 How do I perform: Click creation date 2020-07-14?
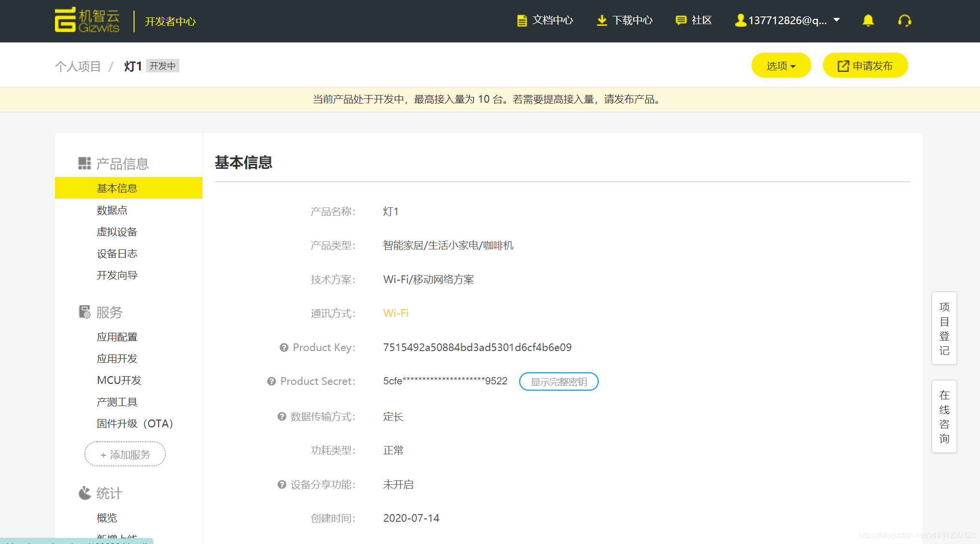click(411, 518)
